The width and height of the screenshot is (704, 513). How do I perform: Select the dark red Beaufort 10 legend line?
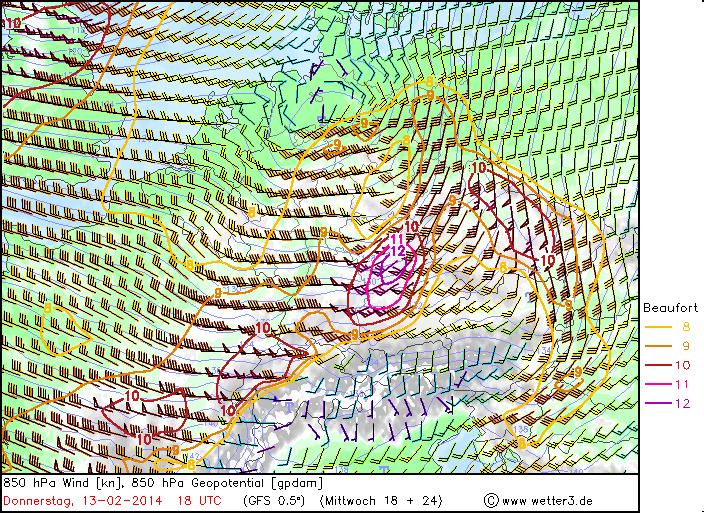(x=658, y=365)
